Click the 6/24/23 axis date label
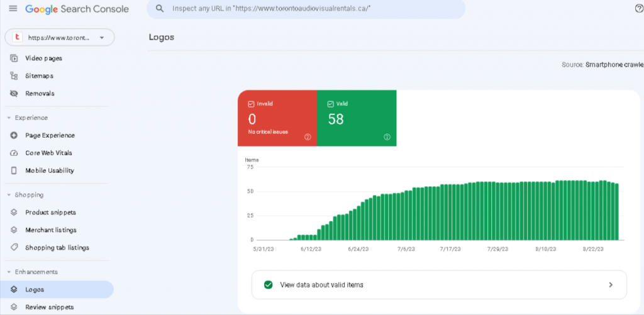Image resolution: width=644 pixels, height=315 pixels. [358, 249]
